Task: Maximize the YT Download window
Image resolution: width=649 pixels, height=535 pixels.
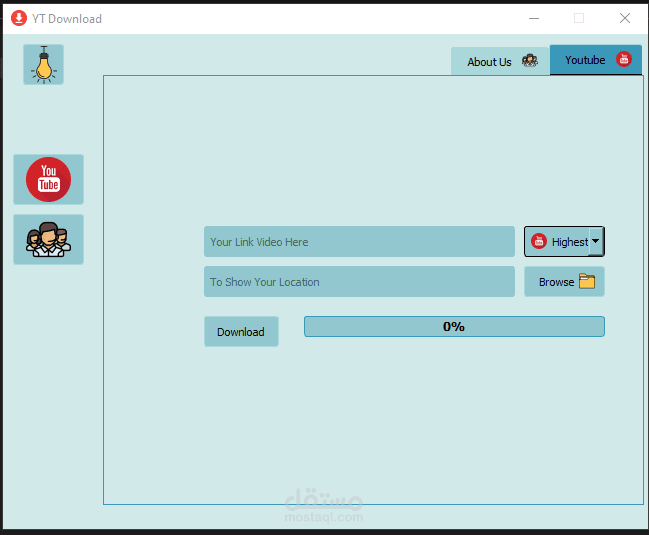Action: (x=579, y=18)
